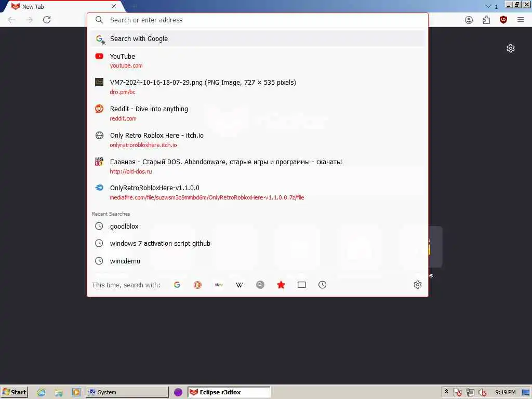Show hidden system tray icons

[446, 392]
